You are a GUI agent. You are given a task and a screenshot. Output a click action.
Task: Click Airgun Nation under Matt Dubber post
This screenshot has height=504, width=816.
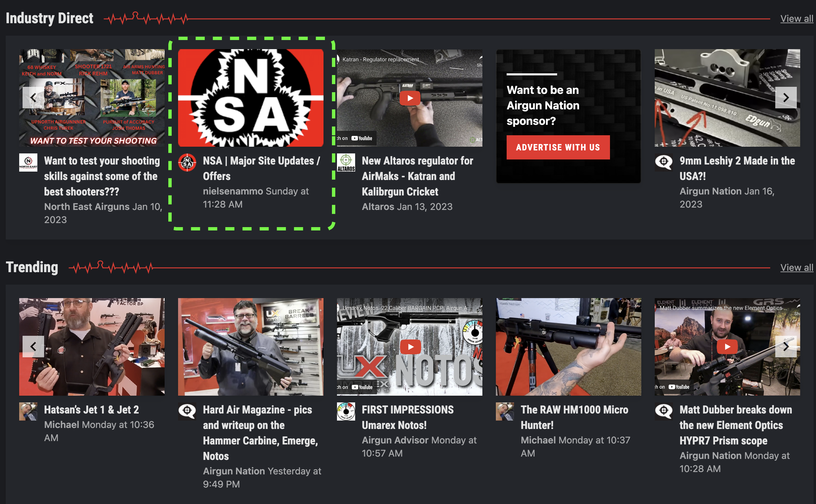point(711,456)
